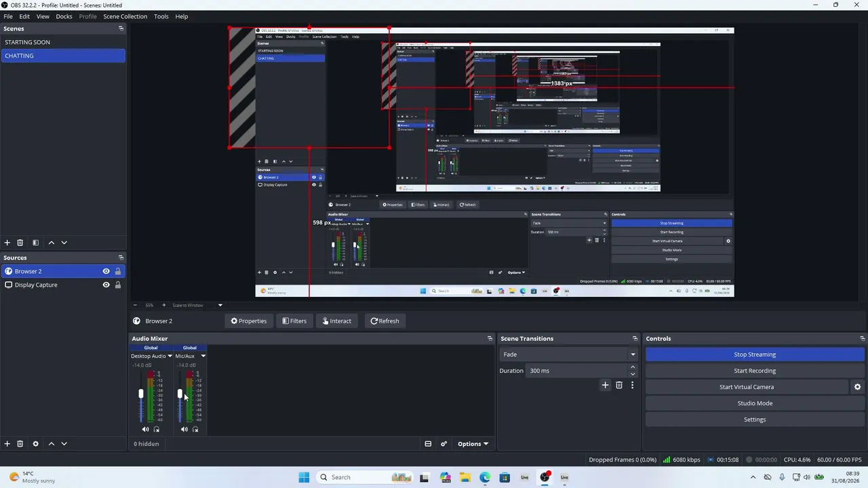The height and width of the screenshot is (488, 868).
Task: Open source properties gear in Sources toolbar
Action: point(35,444)
